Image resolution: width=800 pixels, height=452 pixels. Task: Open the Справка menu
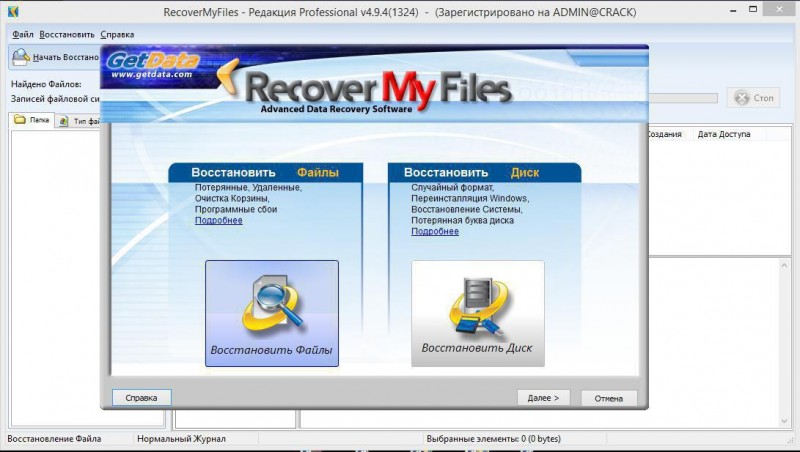(117, 34)
